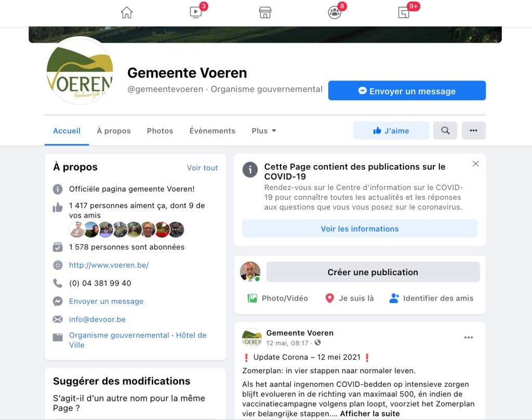532x420 pixels.
Task: Open the http://www.voeren.be/ link
Action: click(109, 265)
